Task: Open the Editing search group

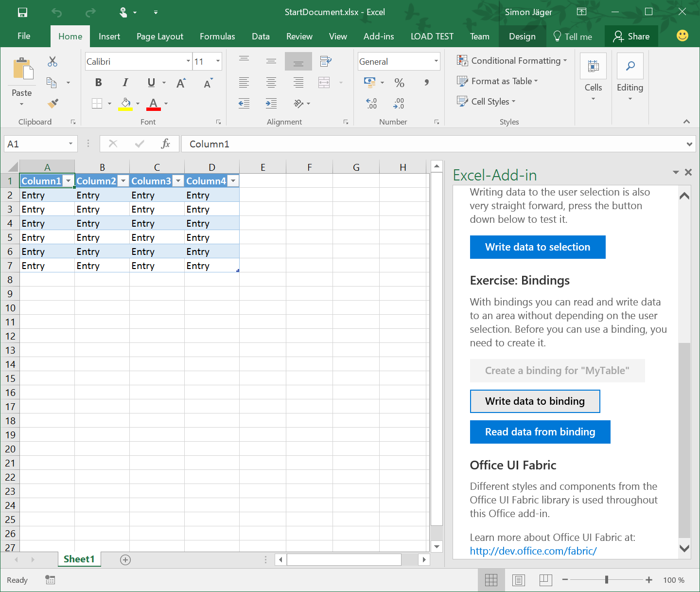Action: [630, 76]
